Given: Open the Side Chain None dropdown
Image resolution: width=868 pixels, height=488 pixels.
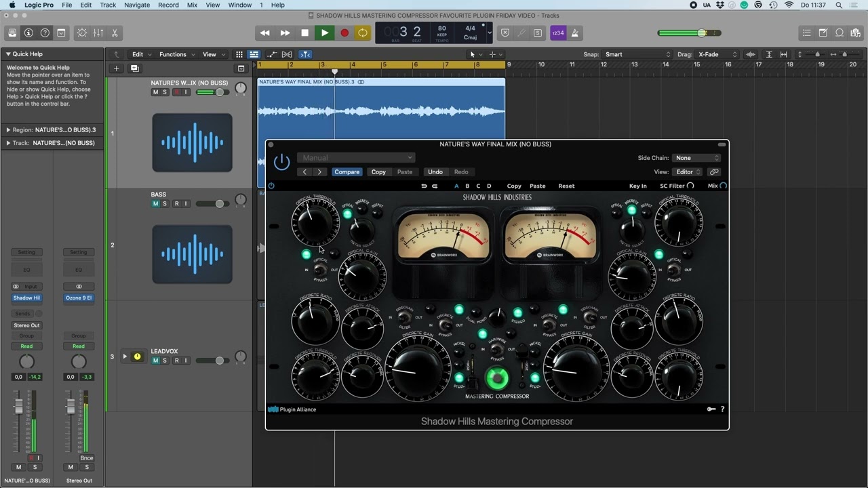Looking at the screenshot, I should 696,158.
